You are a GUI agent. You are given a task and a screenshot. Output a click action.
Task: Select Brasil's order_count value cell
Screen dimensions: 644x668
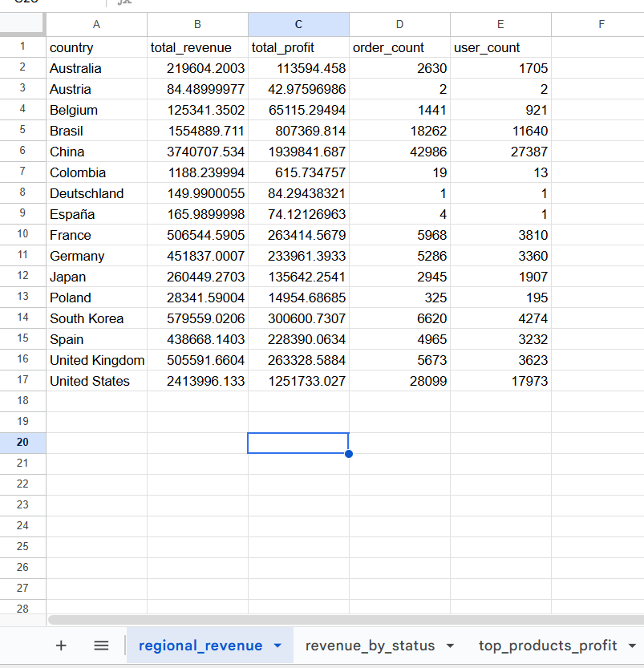(x=399, y=131)
